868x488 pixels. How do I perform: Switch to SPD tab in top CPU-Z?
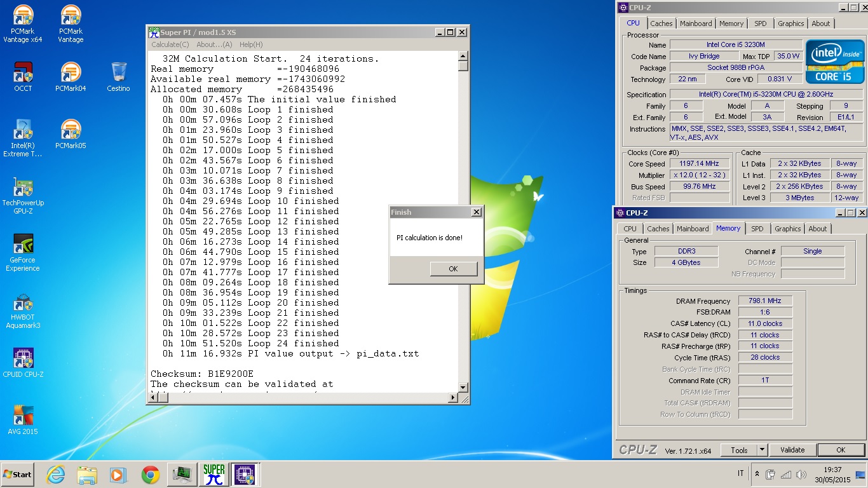(761, 24)
